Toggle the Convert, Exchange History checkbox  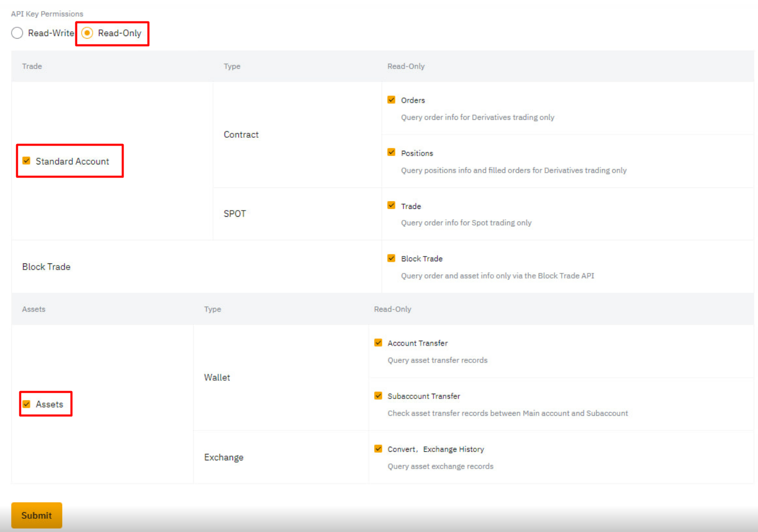(x=378, y=449)
